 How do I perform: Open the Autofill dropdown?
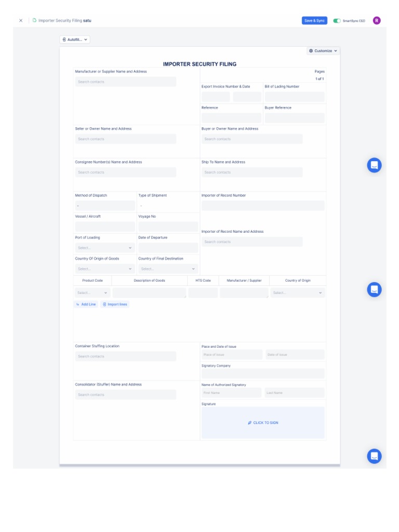75,39
